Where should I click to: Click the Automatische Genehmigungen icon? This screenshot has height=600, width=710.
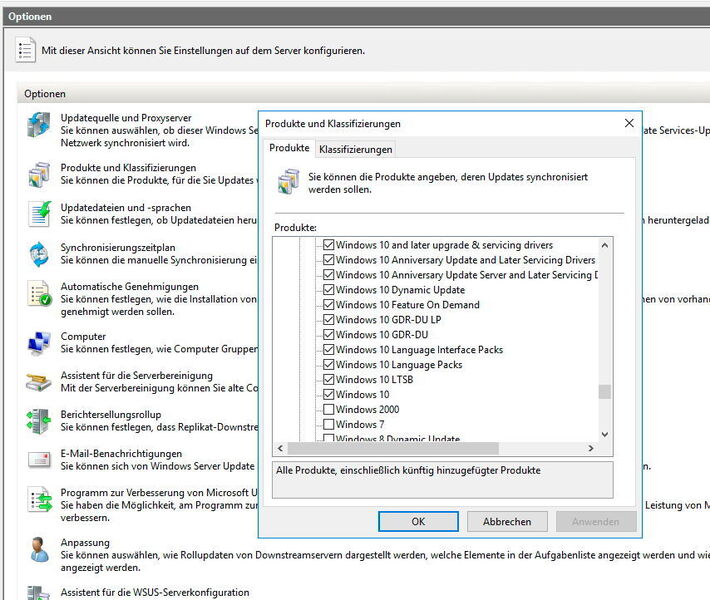40,293
